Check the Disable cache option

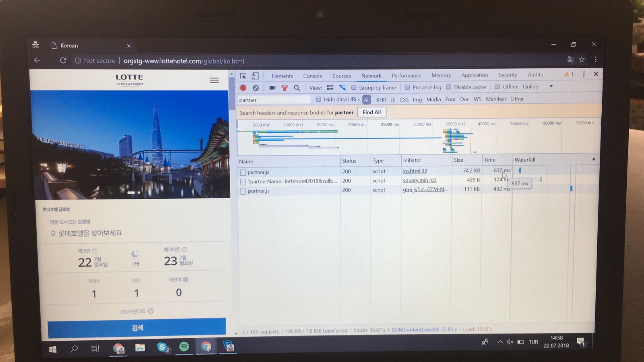[449, 87]
